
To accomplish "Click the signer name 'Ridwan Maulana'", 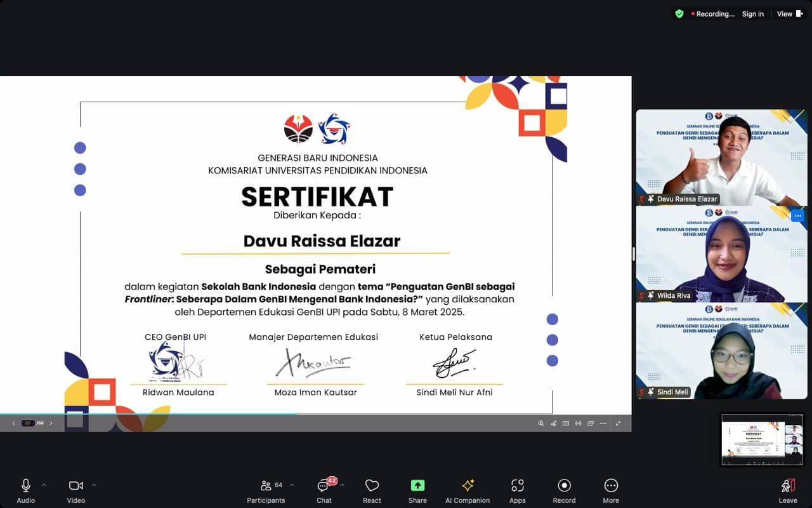I will (x=178, y=392).
